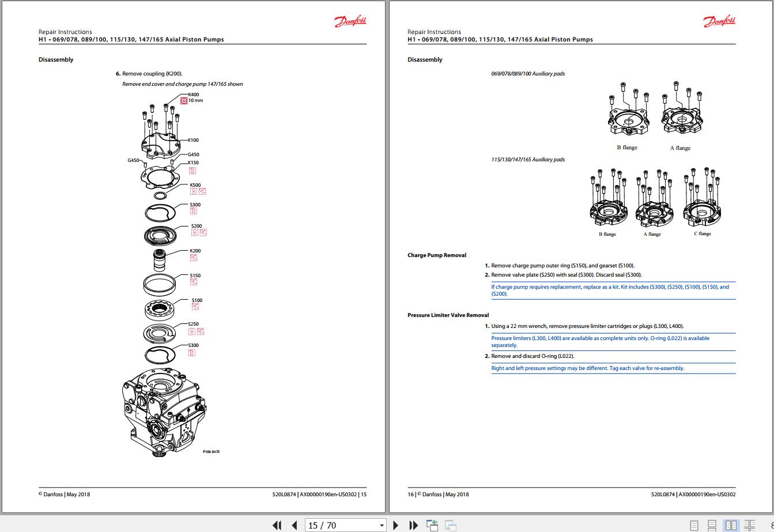Click the icon below the S150 label
This screenshot has height=532, width=774.
click(193, 282)
